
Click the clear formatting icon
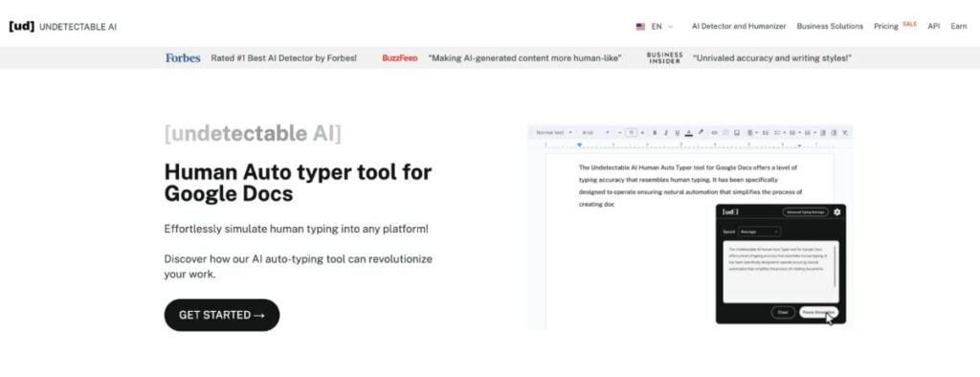coord(845,133)
